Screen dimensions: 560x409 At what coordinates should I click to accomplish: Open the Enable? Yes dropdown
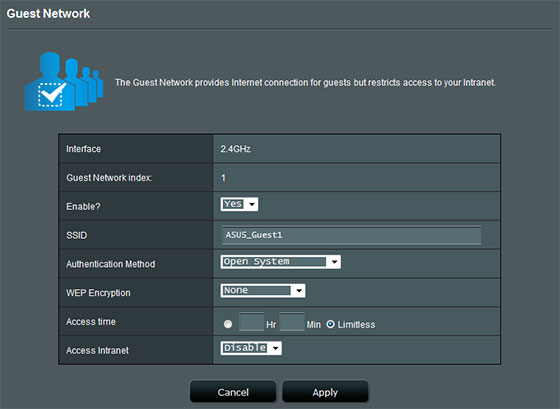point(239,204)
